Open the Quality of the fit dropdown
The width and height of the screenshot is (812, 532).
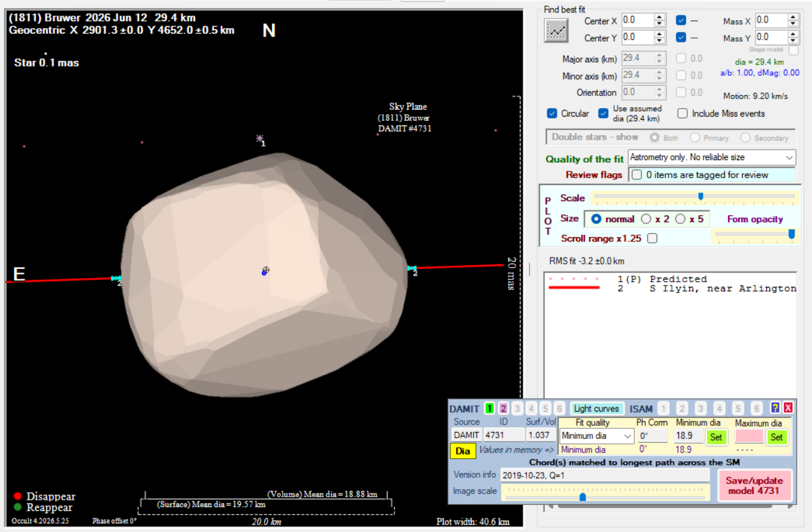click(x=712, y=158)
